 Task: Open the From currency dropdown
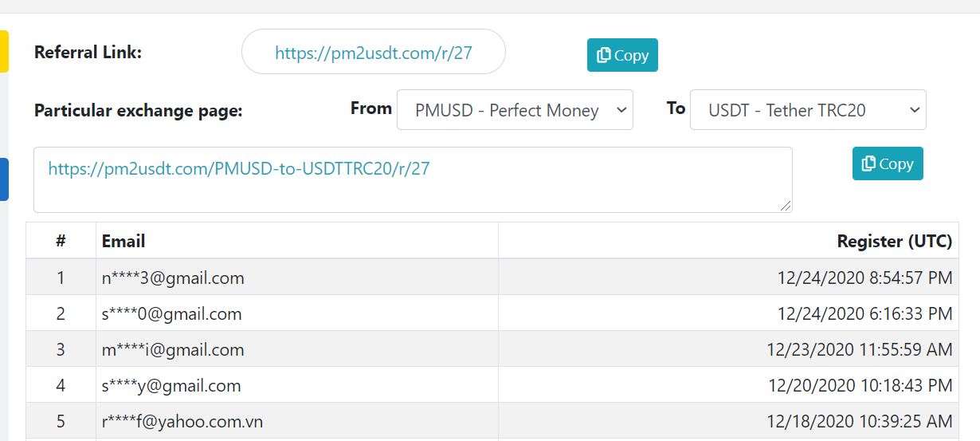(x=515, y=110)
